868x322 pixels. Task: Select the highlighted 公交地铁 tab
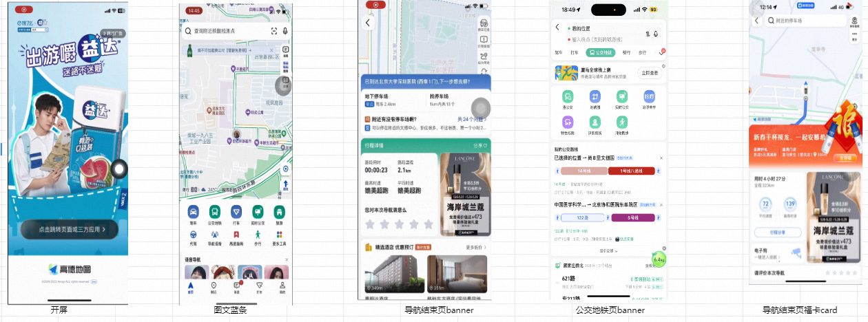[601, 52]
